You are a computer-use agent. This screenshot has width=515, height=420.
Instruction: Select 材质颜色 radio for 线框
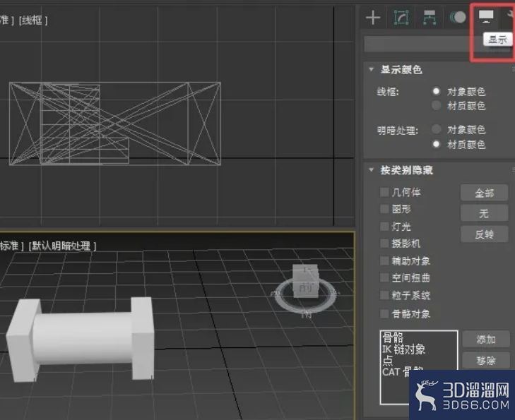pyautogui.click(x=436, y=105)
